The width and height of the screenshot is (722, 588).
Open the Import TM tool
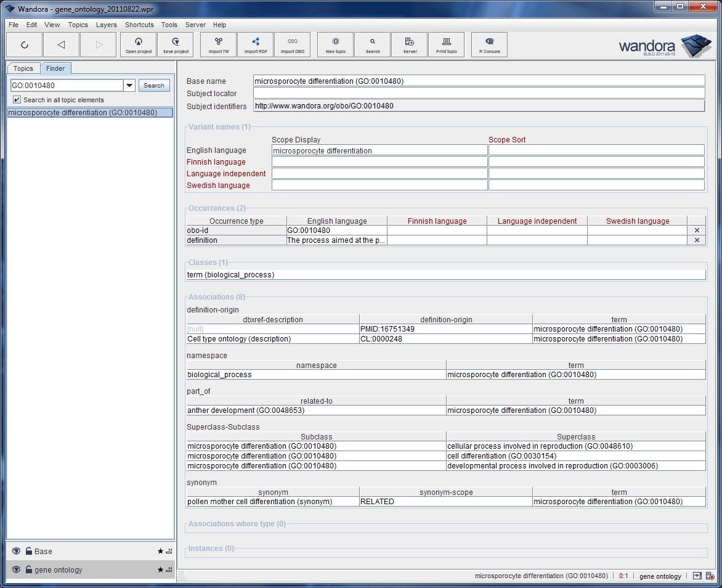(219, 44)
